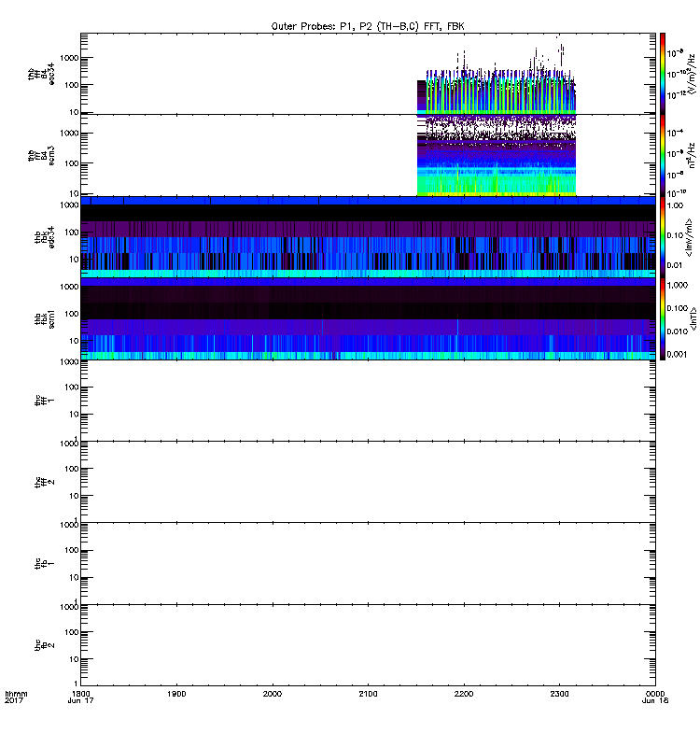Click the "1.00" tick on the <|mV/m|> color bar
Viewport: 700px width, 747px height.
tap(675, 205)
